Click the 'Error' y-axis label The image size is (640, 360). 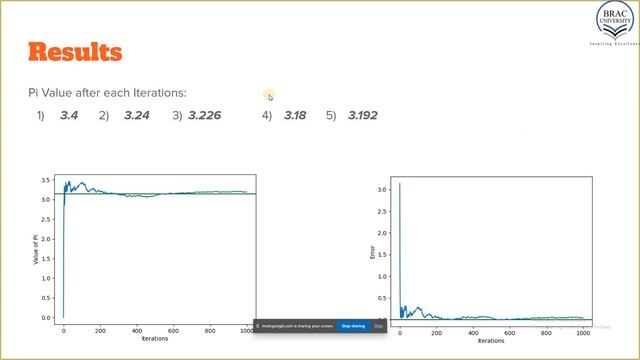[x=372, y=252]
